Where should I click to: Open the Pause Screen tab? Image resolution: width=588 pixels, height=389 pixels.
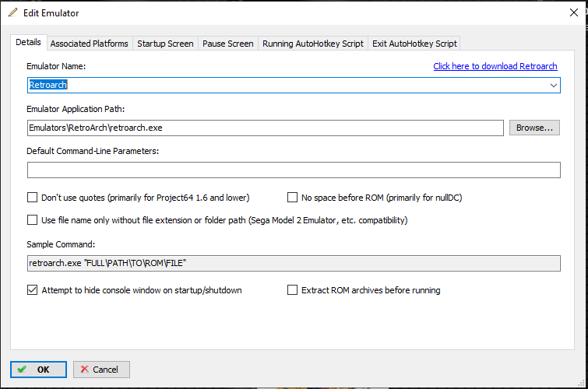click(x=228, y=44)
